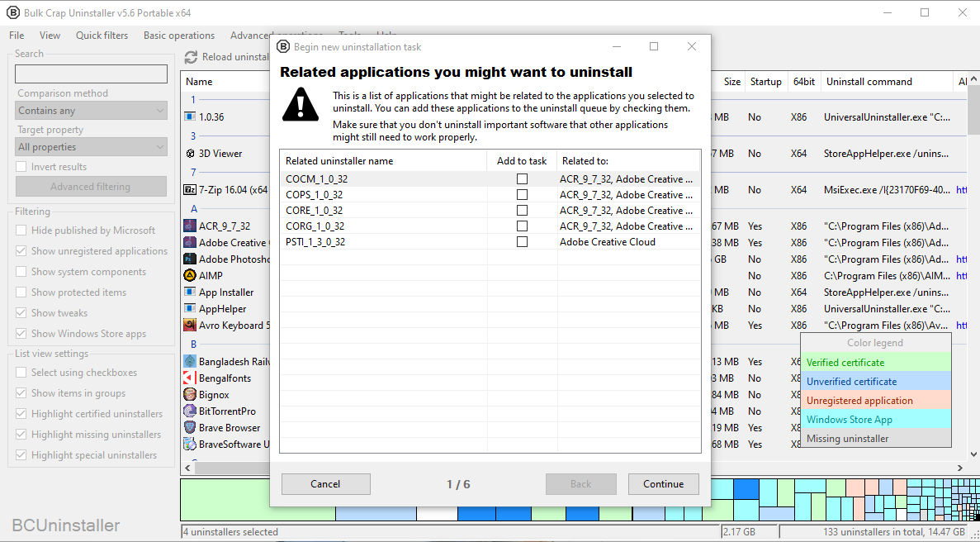Click Unverified certificate legend color

876,382
